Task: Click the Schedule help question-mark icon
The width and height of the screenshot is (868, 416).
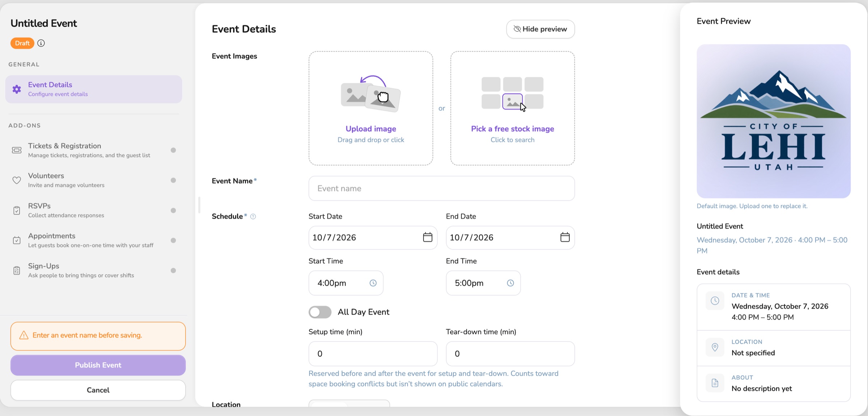Action: (253, 216)
